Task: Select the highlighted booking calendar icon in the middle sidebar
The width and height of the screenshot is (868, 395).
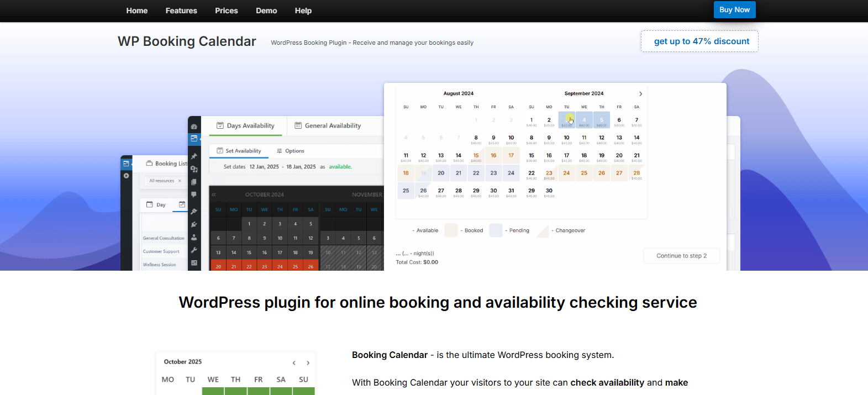Action: pyautogui.click(x=194, y=139)
